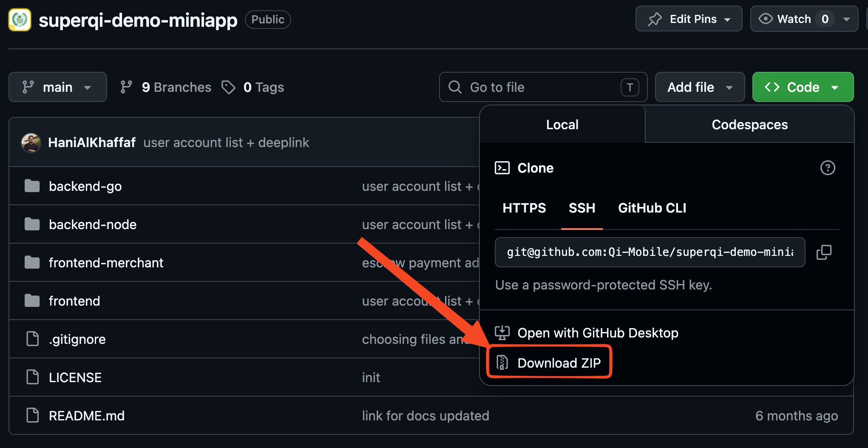Image resolution: width=868 pixels, height=448 pixels.
Task: Click the '6 months ago' timestamp
Action: click(797, 416)
